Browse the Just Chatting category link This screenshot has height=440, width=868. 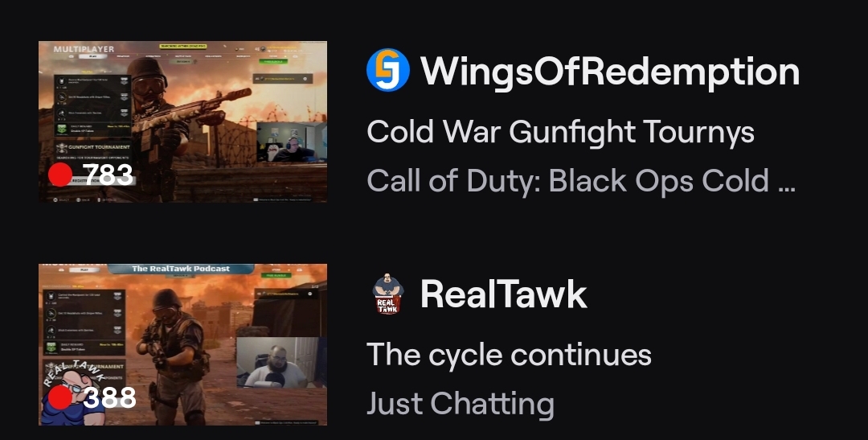[460, 404]
